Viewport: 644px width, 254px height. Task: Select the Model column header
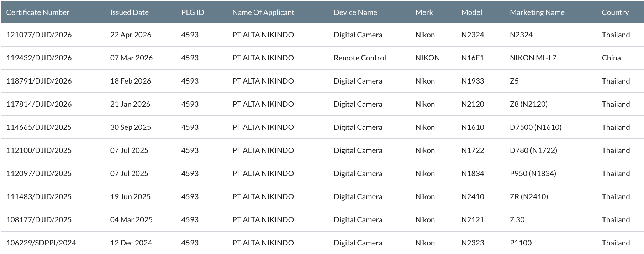(x=471, y=12)
